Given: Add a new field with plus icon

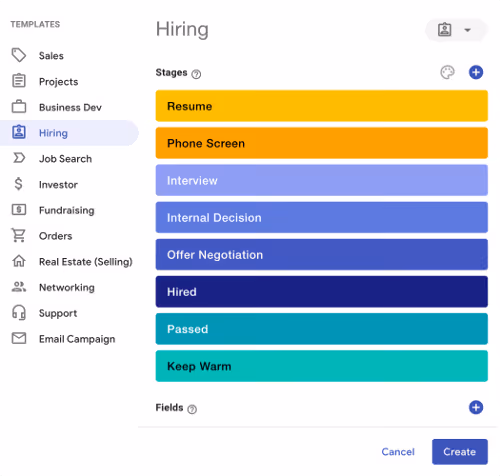Looking at the screenshot, I should tap(476, 407).
